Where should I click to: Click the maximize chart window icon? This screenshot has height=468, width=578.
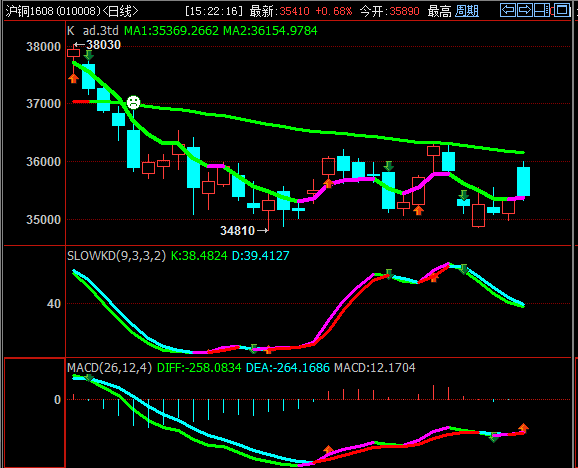coord(562,10)
